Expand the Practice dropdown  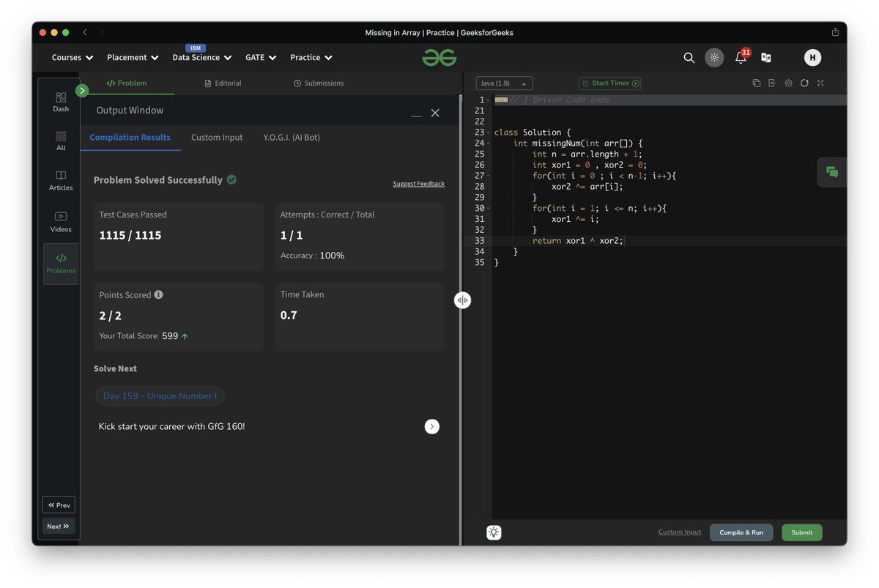(x=311, y=57)
